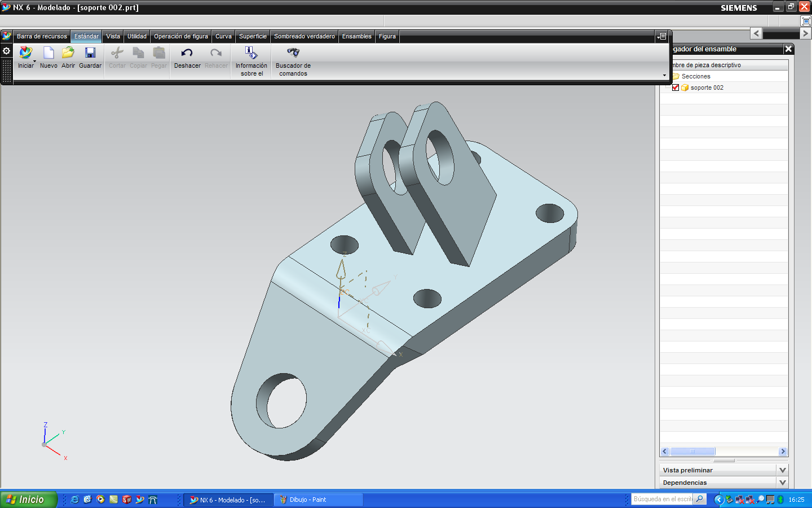This screenshot has height=508, width=812.
Task: Click the Rehacer redo icon
Action: click(x=216, y=53)
